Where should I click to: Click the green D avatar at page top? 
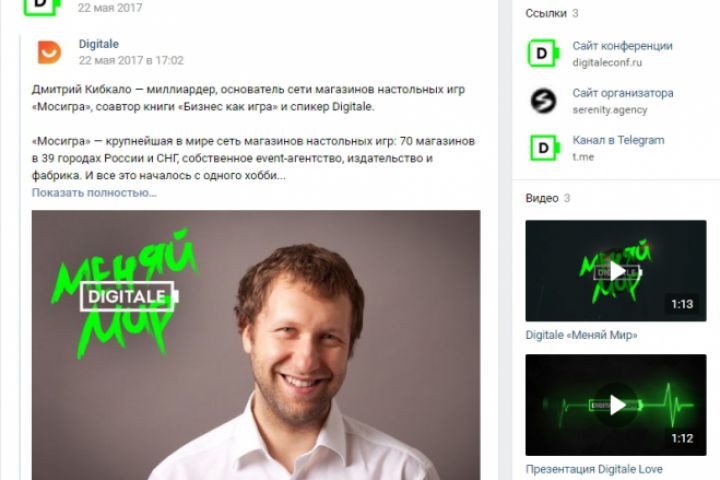(42, 6)
